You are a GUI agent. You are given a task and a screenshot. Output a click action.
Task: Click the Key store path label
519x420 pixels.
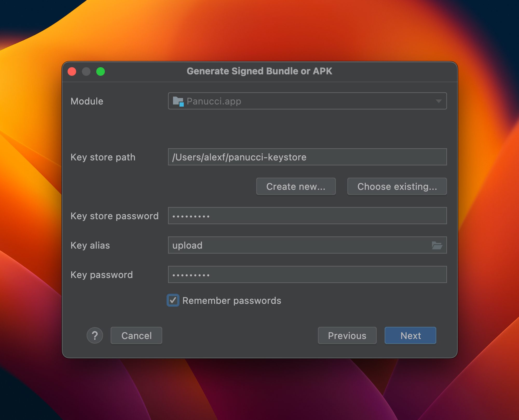tap(103, 157)
